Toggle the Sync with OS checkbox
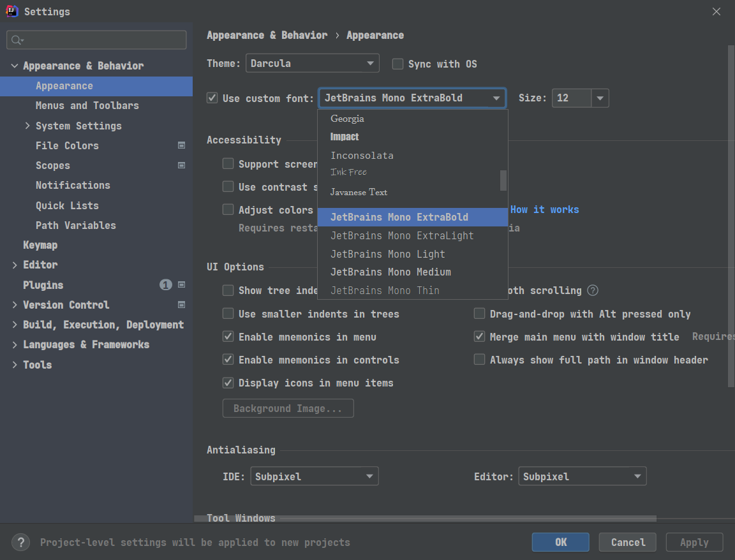The image size is (735, 560). pos(397,64)
